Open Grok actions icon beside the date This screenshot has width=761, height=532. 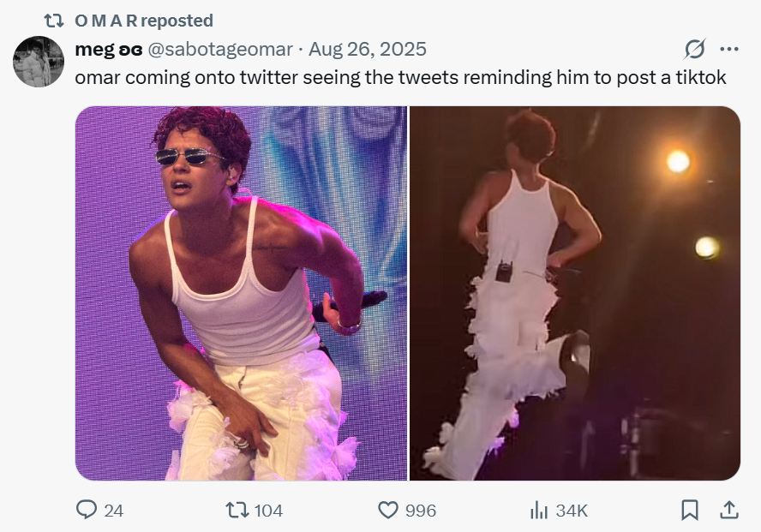pyautogui.click(x=696, y=49)
